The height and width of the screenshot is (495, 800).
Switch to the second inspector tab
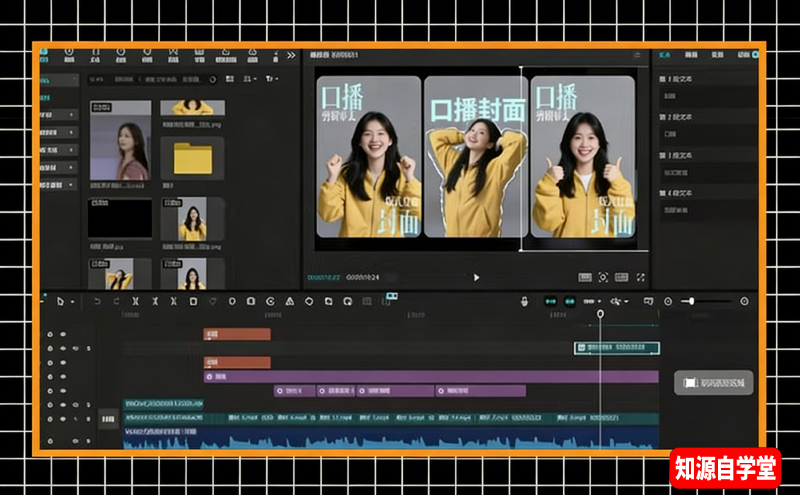point(691,55)
